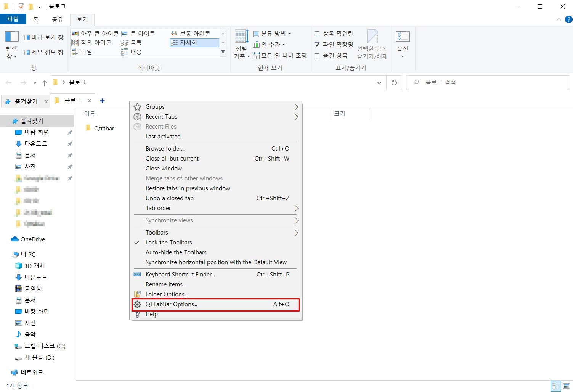This screenshot has height=392, width=573.
Task: Select 목록 layout
Action: (x=132, y=43)
